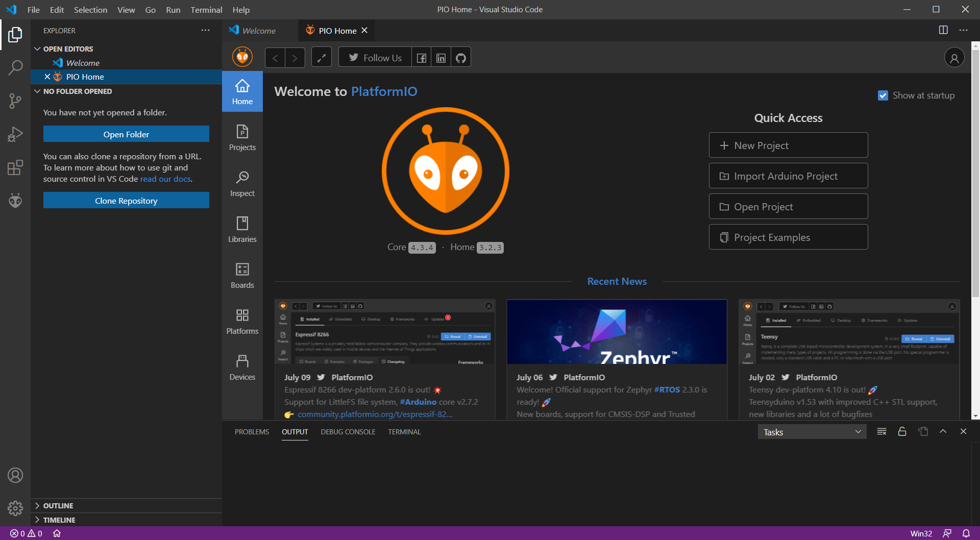Open Boards in PIO sidebar
Screen dimensions: 980x540
coord(242,276)
